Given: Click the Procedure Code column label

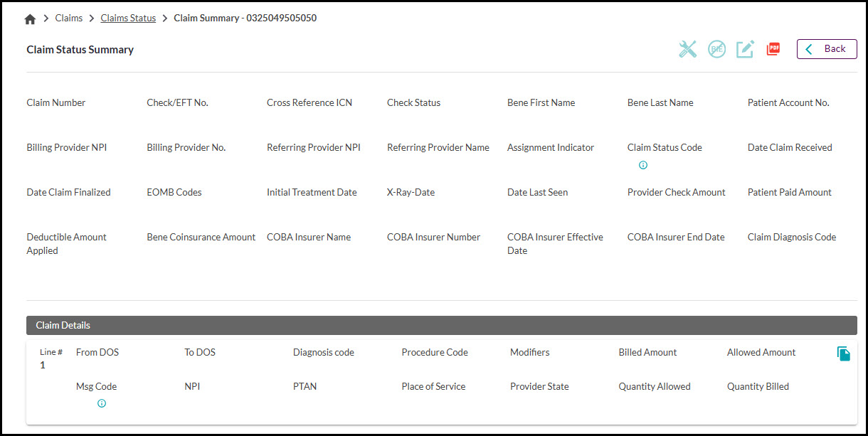Looking at the screenshot, I should 435,352.
